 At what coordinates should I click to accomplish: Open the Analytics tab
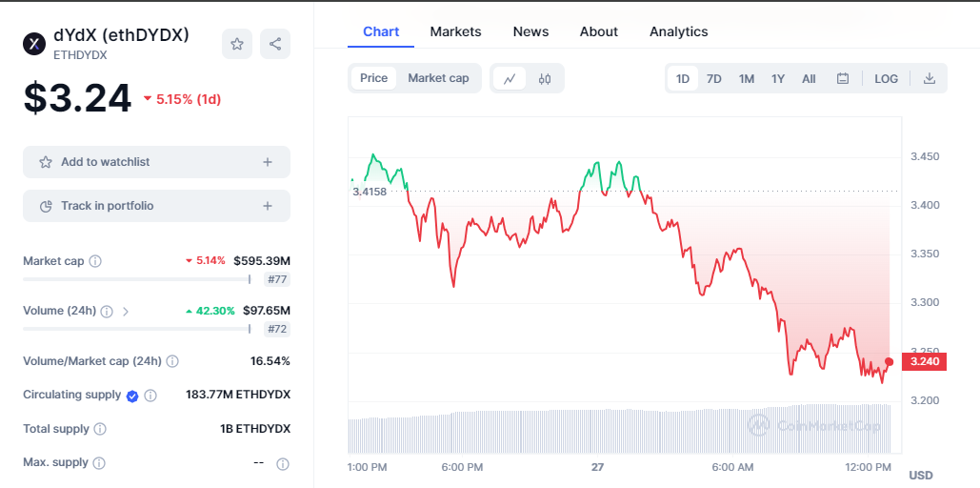pyautogui.click(x=678, y=31)
